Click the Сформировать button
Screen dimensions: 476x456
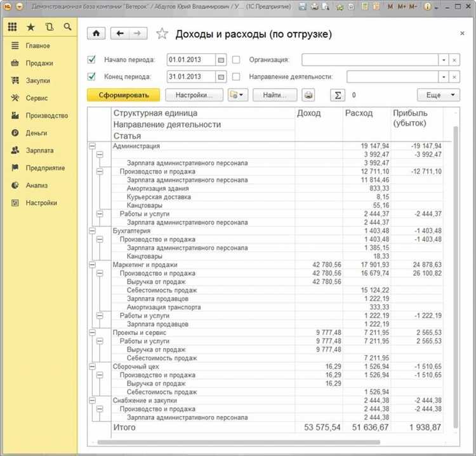coord(124,95)
